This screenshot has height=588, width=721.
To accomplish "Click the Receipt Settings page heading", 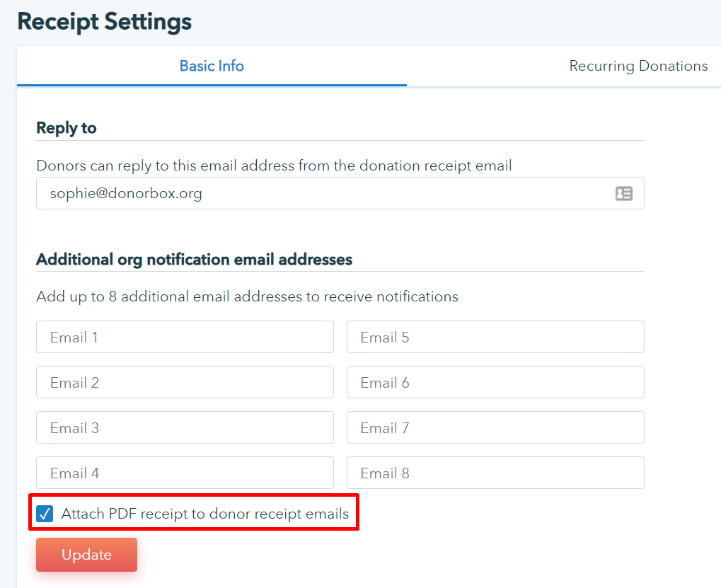I will (105, 21).
